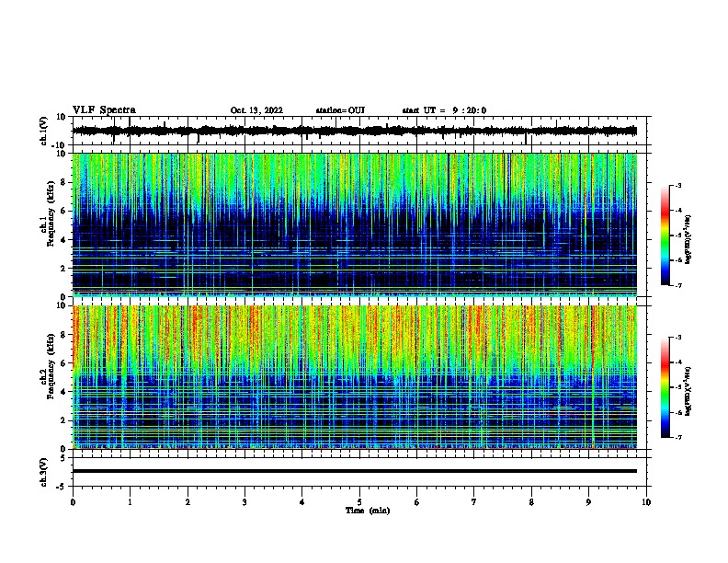Click the "6" kHz tick on ch.2 frequency axis

point(63,363)
